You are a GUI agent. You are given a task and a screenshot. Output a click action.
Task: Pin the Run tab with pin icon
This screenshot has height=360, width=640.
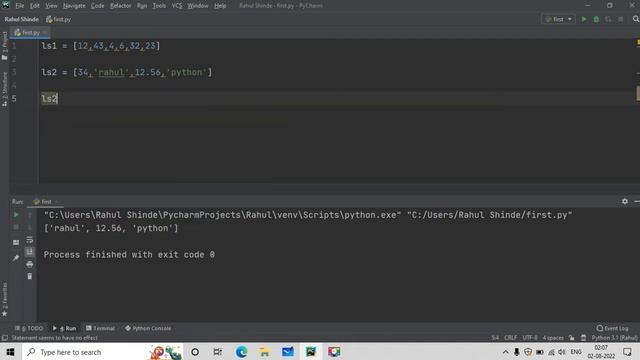coord(16,258)
